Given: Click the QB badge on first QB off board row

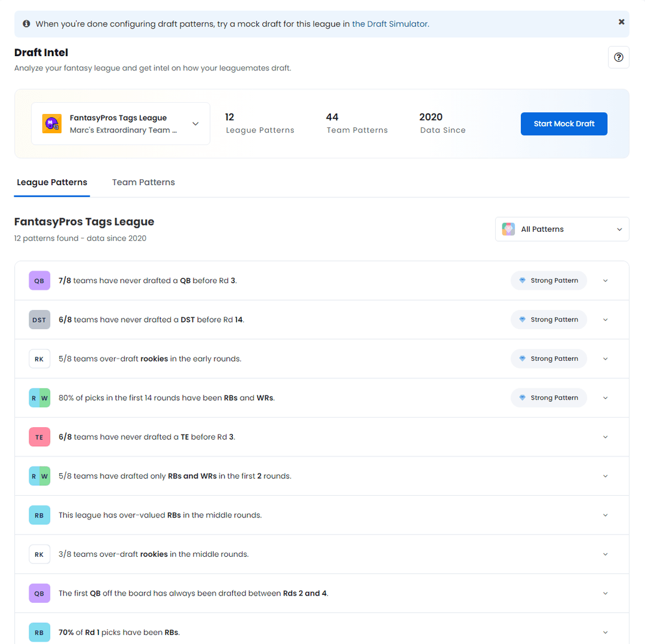Looking at the screenshot, I should 39,593.
